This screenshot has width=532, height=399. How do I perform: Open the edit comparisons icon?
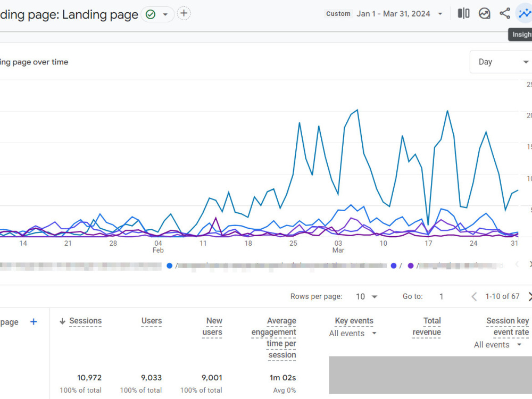pyautogui.click(x=463, y=14)
